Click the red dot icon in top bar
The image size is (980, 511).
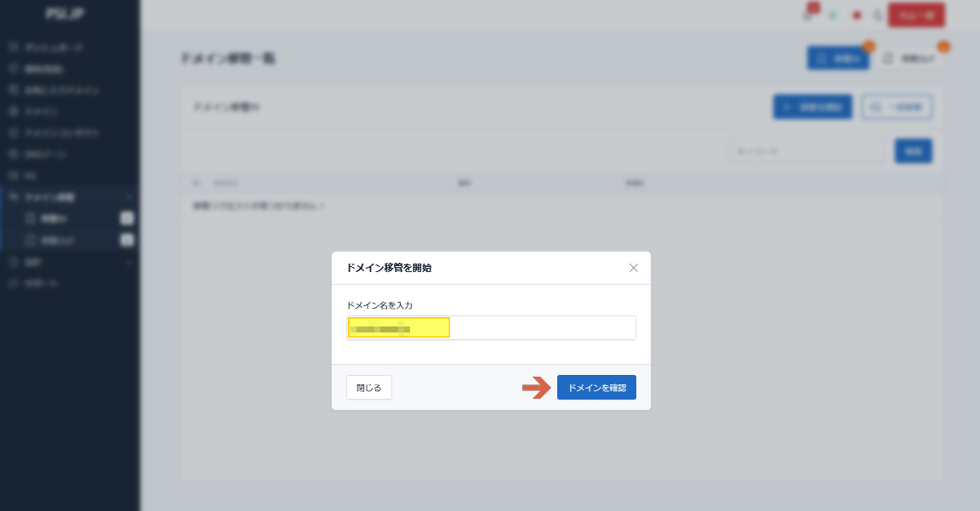tap(857, 15)
